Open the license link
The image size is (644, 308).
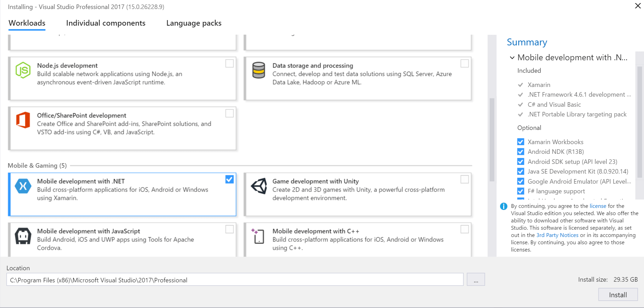pos(598,206)
